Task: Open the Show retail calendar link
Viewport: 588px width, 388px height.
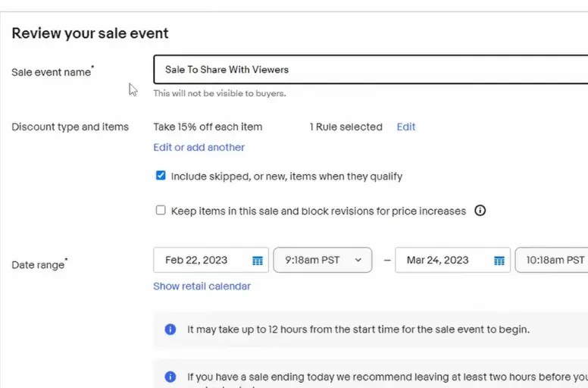Action: (202, 286)
